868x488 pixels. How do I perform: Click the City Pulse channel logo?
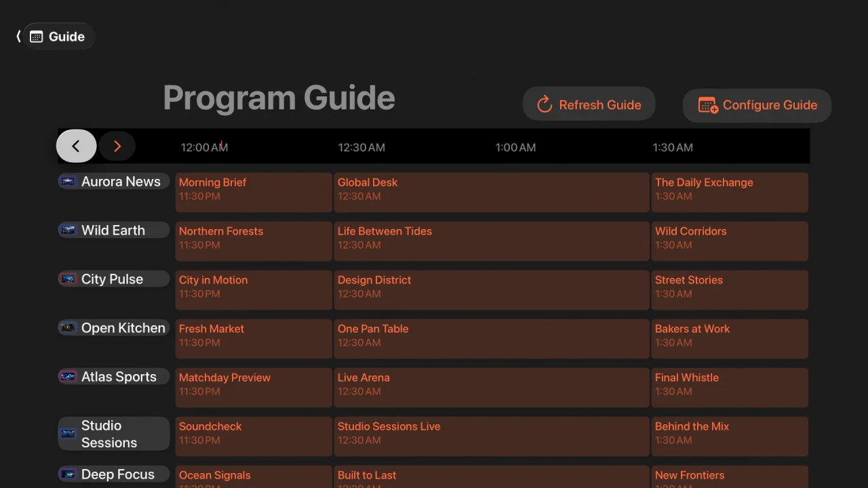pyautogui.click(x=68, y=279)
